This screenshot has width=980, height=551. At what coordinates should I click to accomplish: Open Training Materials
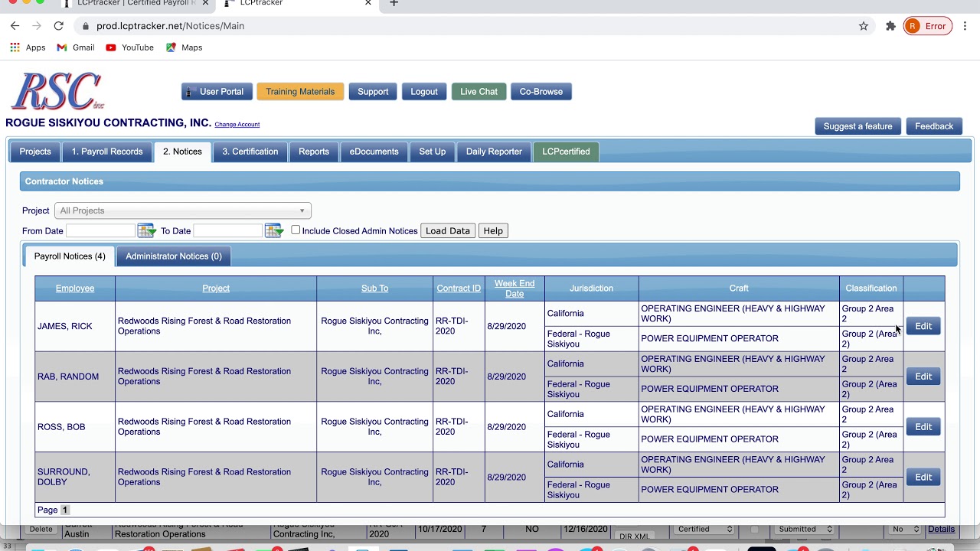(300, 92)
